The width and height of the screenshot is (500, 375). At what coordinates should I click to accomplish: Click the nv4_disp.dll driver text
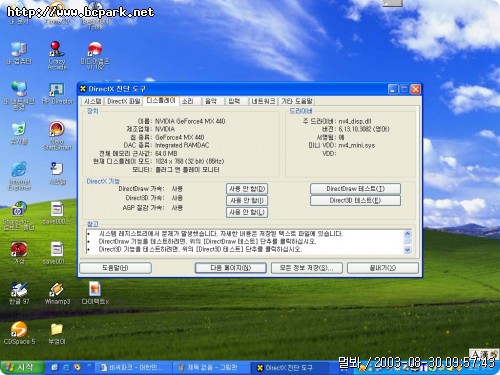click(x=355, y=121)
